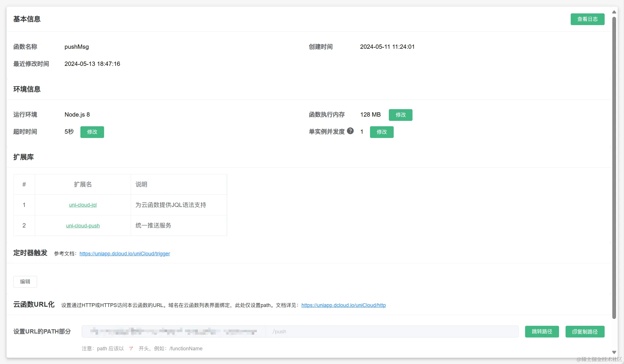
Task: Open the uni-cloud-jql extension link
Action: [x=83, y=205]
